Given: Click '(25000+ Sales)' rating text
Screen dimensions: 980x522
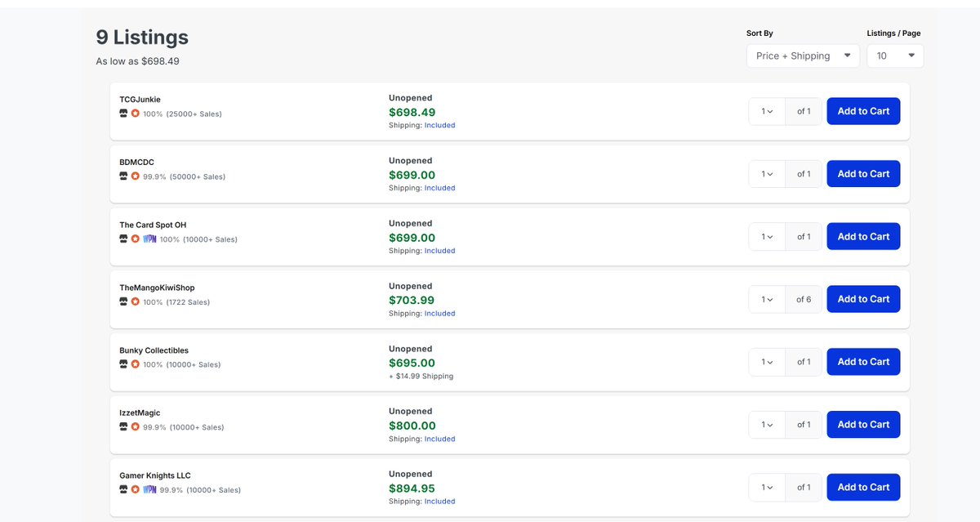Looking at the screenshot, I should tap(194, 114).
